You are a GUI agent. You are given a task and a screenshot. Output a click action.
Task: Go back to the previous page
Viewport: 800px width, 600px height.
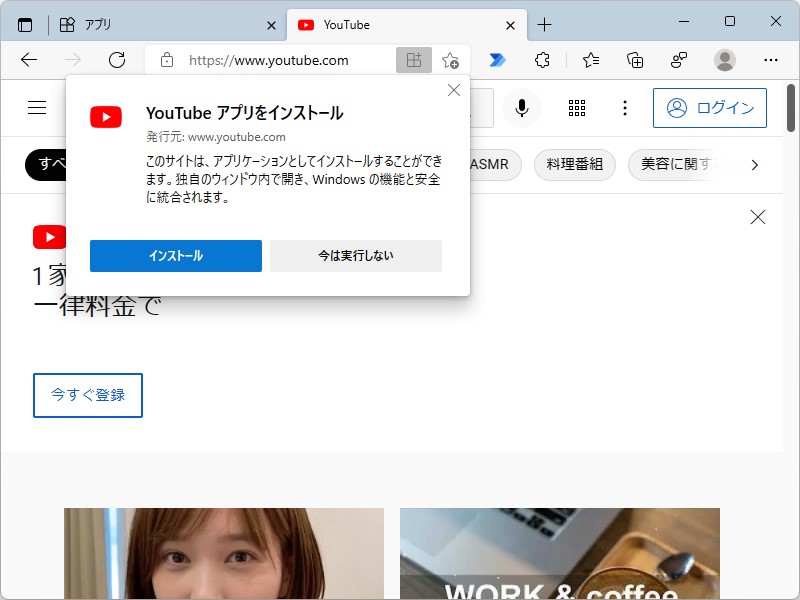coord(29,60)
